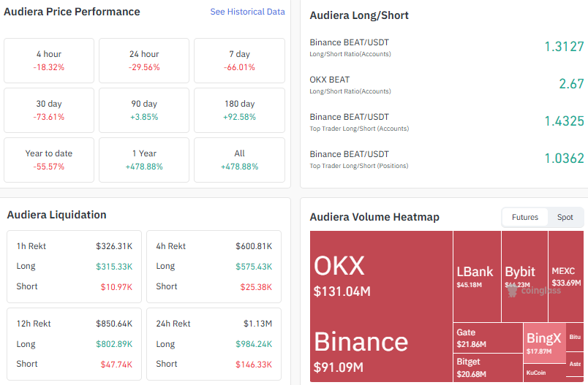The height and width of the screenshot is (385, 588).
Task: Click the 12h Rekt total $850.64K
Action: click(x=114, y=324)
